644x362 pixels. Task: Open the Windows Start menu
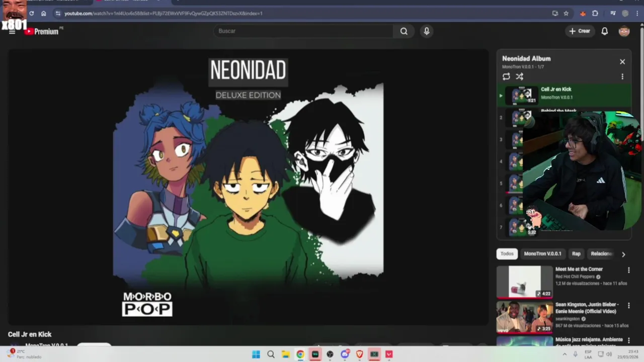click(256, 354)
